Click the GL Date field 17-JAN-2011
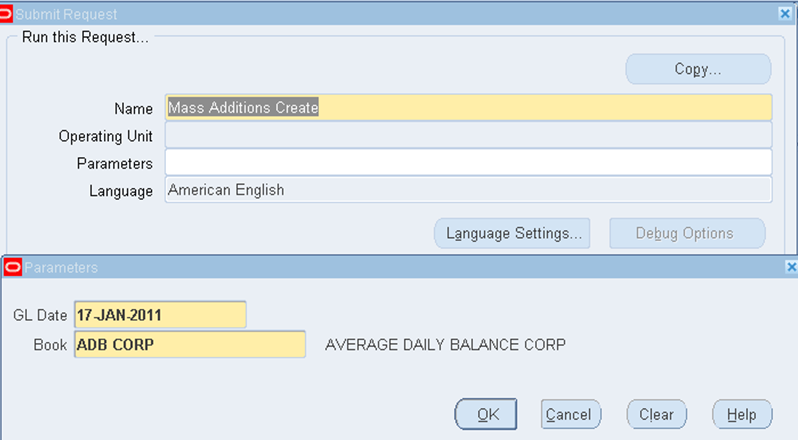The image size is (798, 440). coord(160,315)
